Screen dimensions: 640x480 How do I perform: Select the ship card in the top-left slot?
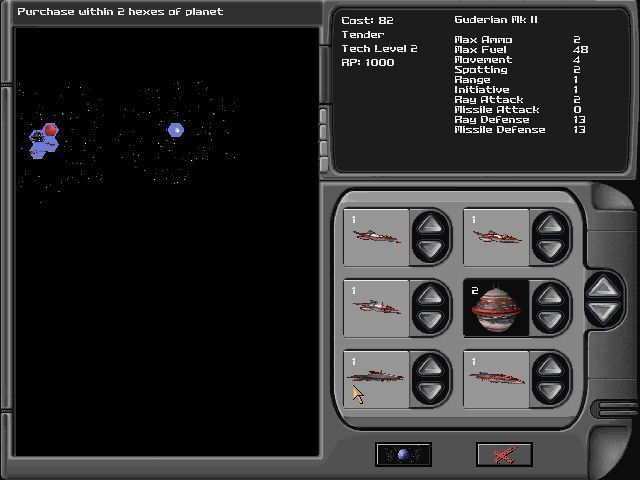pos(376,238)
